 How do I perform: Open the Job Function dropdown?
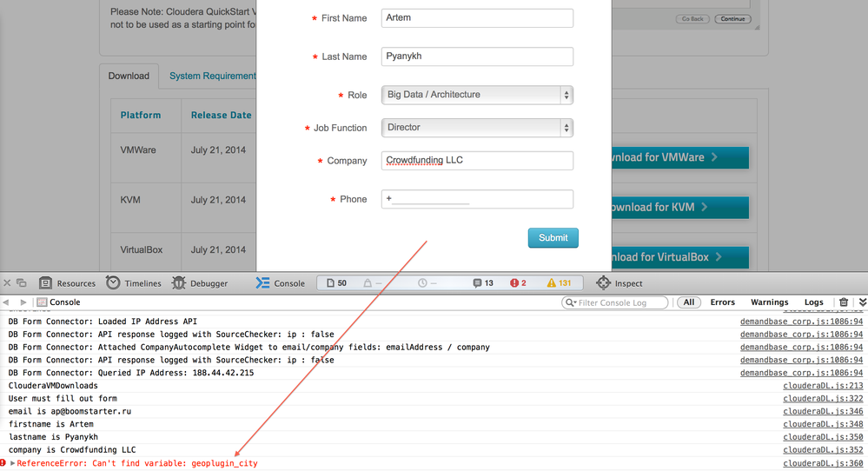click(x=477, y=128)
